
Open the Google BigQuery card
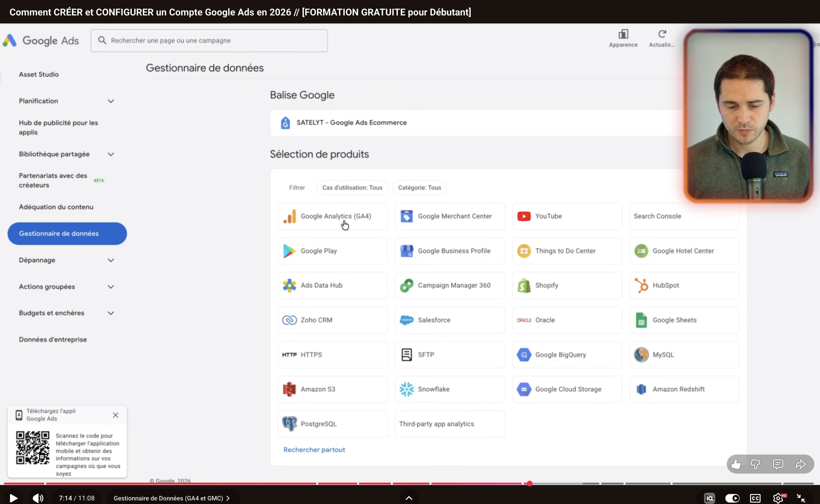567,355
